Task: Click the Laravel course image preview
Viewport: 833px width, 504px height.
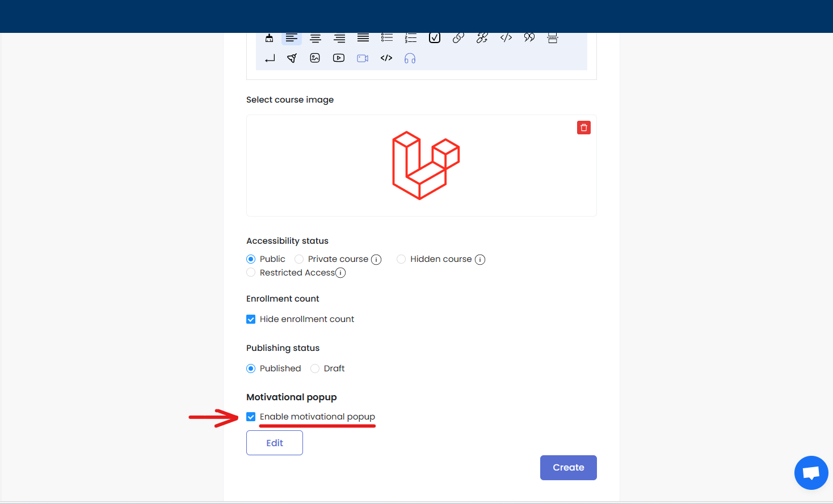Action: pyautogui.click(x=426, y=165)
